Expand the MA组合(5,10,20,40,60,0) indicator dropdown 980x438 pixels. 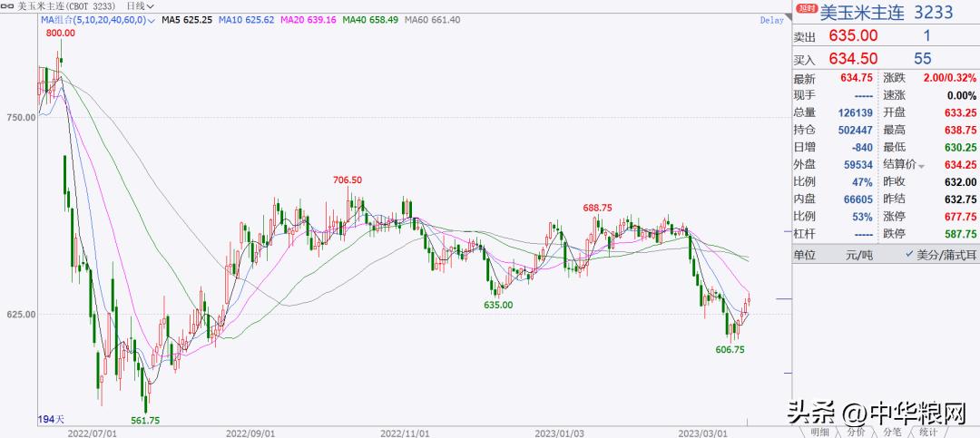(x=97, y=20)
